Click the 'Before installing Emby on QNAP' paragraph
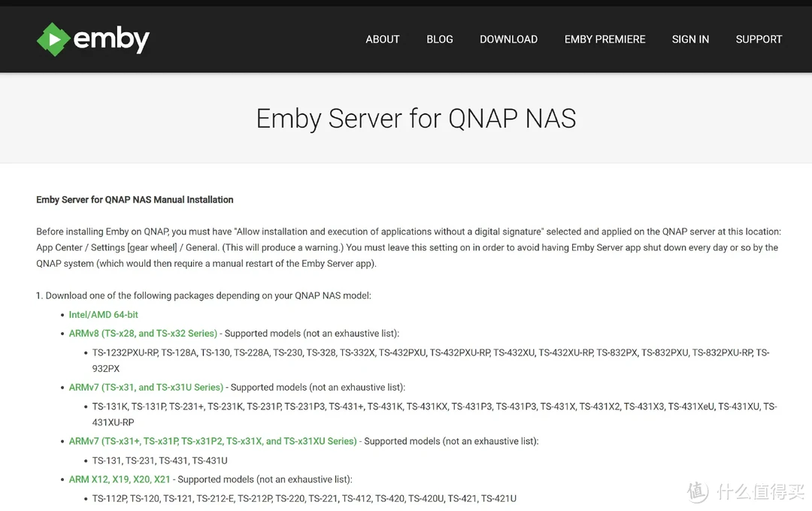This screenshot has width=812, height=511. pos(408,247)
